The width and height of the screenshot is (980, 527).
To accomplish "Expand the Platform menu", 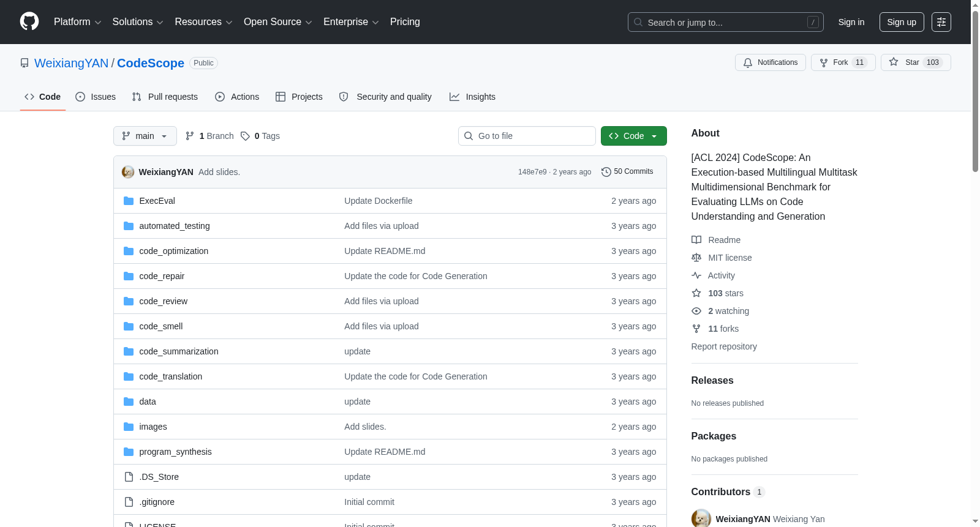I will point(77,22).
